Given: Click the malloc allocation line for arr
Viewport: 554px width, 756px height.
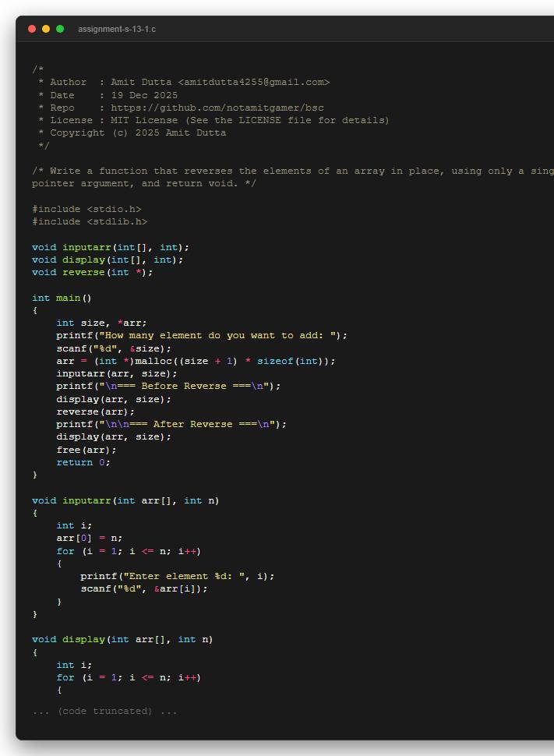Looking at the screenshot, I should pos(196,361).
